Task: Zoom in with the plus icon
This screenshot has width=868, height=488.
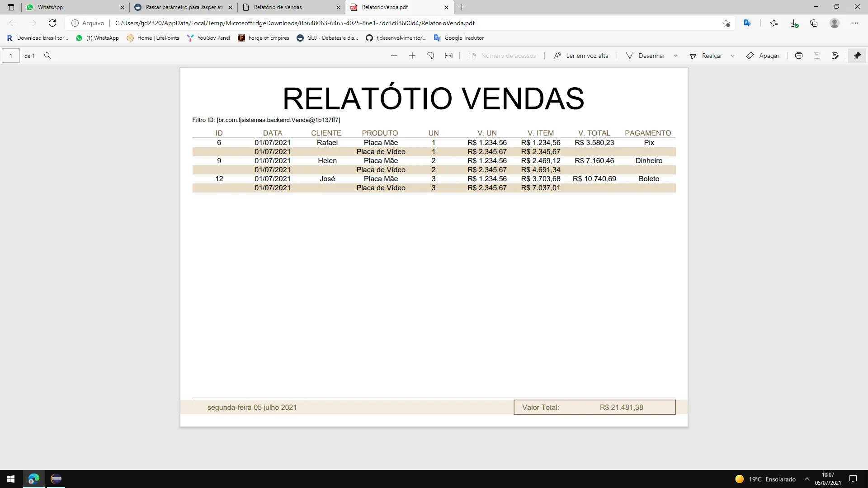Action: coord(412,56)
